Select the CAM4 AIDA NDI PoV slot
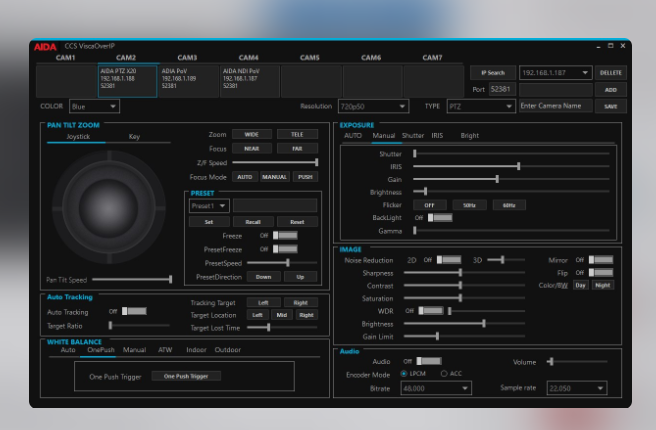The image size is (656, 430). point(250,80)
